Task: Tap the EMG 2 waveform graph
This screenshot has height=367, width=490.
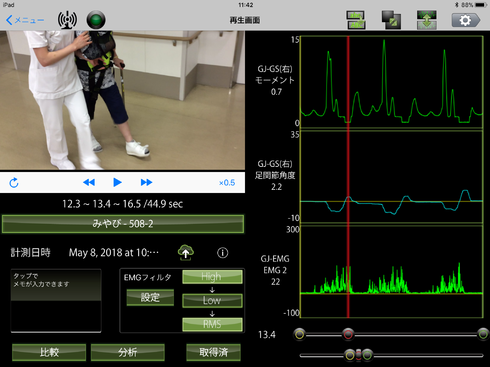Action: [x=392, y=272]
